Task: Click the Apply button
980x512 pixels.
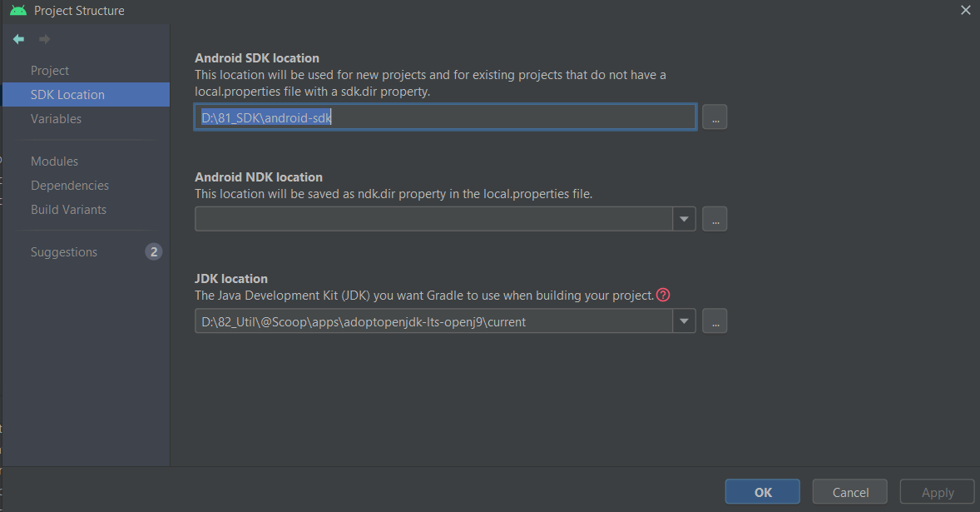Action: coord(938,492)
